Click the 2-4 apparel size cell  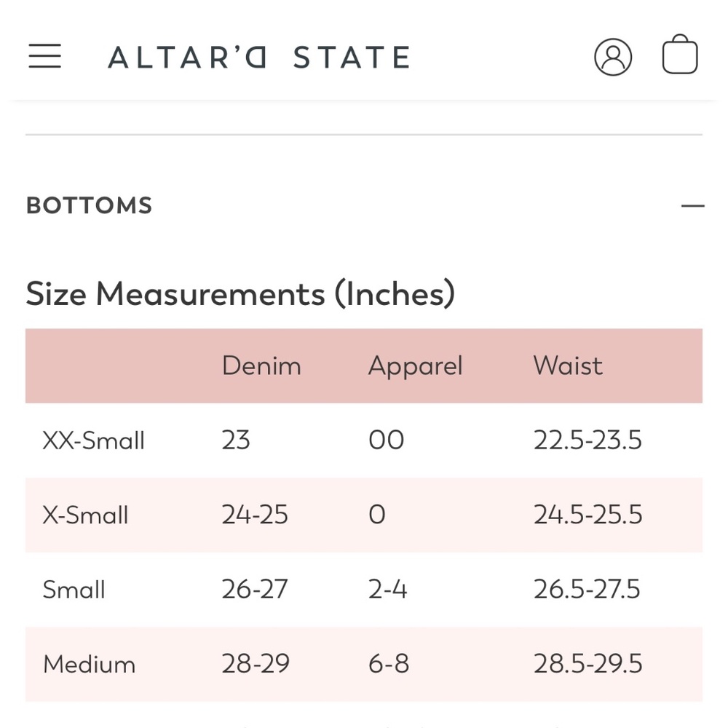388,590
